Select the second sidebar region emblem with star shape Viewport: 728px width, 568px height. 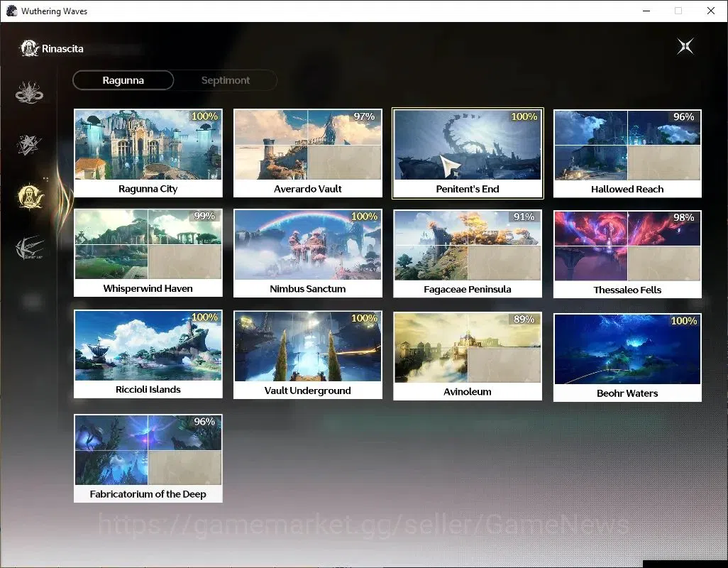click(29, 144)
